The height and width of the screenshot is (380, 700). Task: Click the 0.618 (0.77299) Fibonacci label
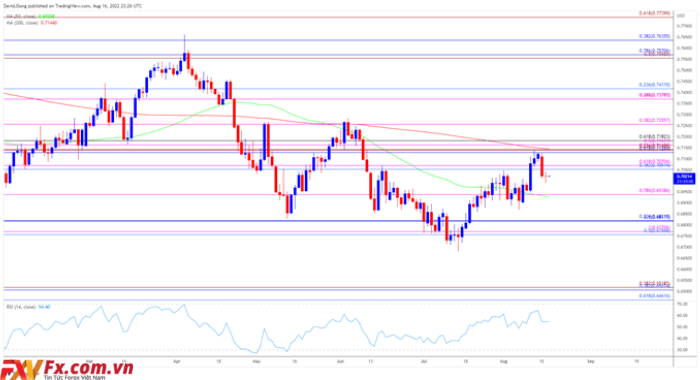pyautogui.click(x=654, y=13)
